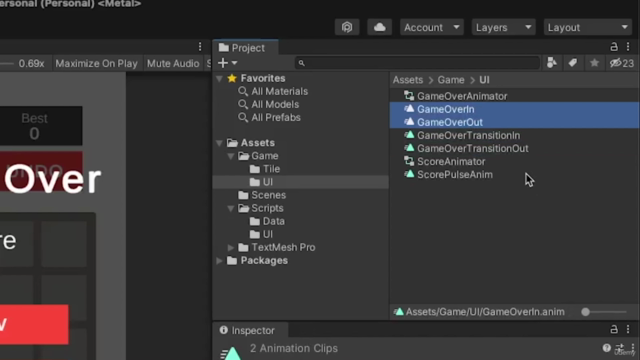This screenshot has height=360, width=640.
Task: Click the Assets/Game/UI/GameOverIn.anim path text
Action: point(485,312)
